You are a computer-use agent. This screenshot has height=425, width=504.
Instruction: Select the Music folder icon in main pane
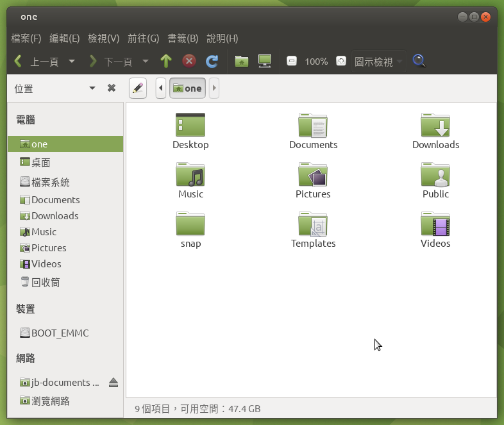190,174
